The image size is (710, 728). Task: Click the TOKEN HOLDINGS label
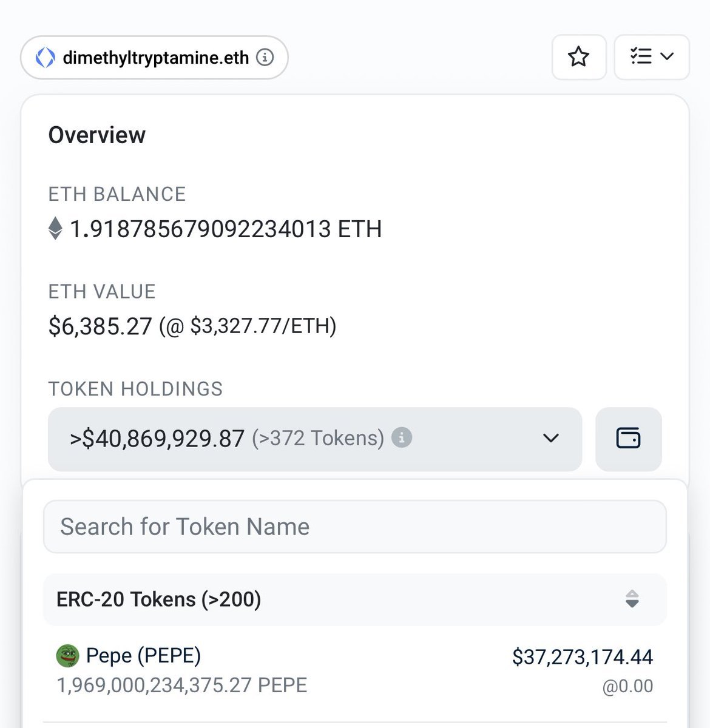136,389
